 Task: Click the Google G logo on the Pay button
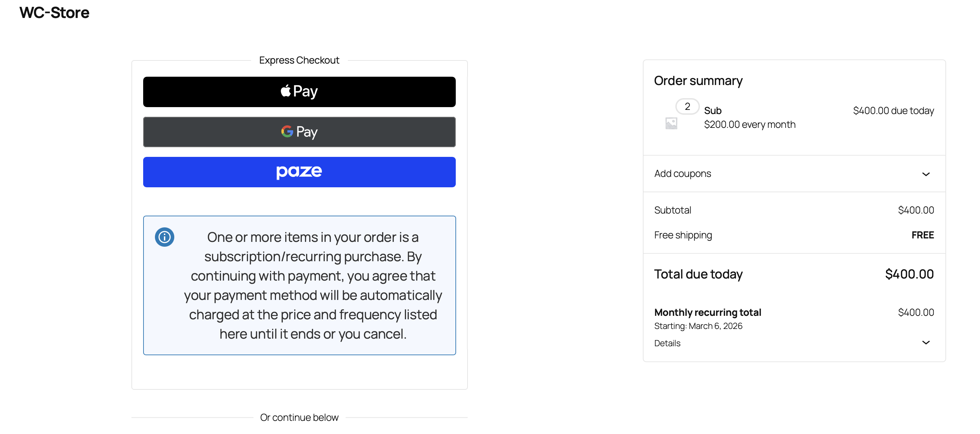point(287,132)
